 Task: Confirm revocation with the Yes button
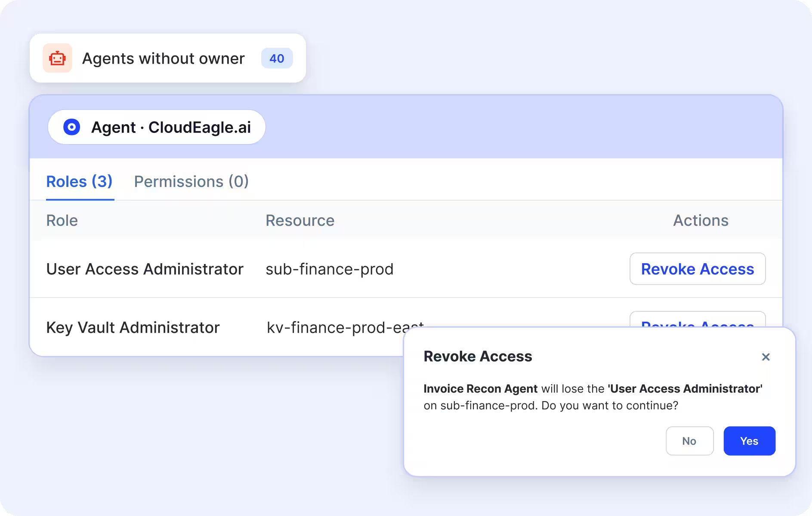click(749, 441)
